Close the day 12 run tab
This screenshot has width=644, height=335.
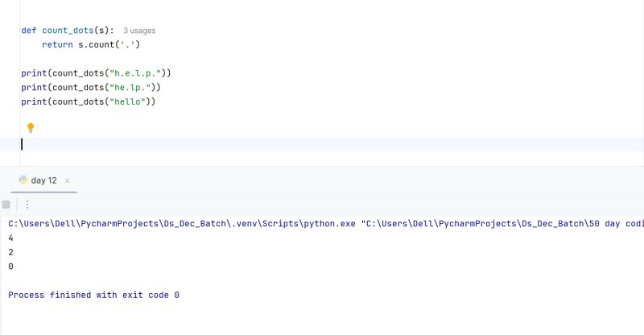(x=68, y=180)
